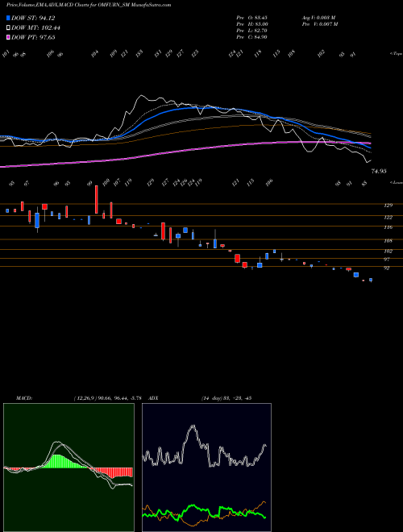This screenshot has width=403, height=532.
Task: Click the 'Avg V: 0.008 M' volume text
Action: pos(318,18)
